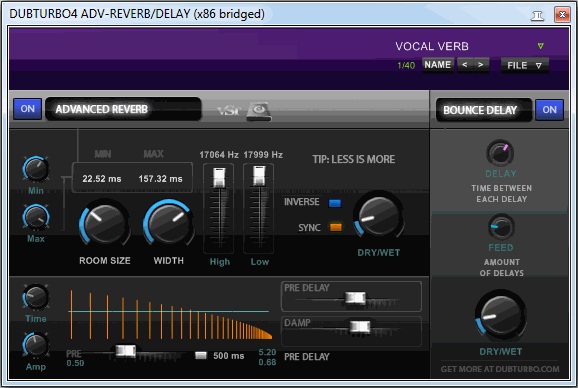Click the FEED amount knob
578x388 pixels.
pyautogui.click(x=501, y=227)
